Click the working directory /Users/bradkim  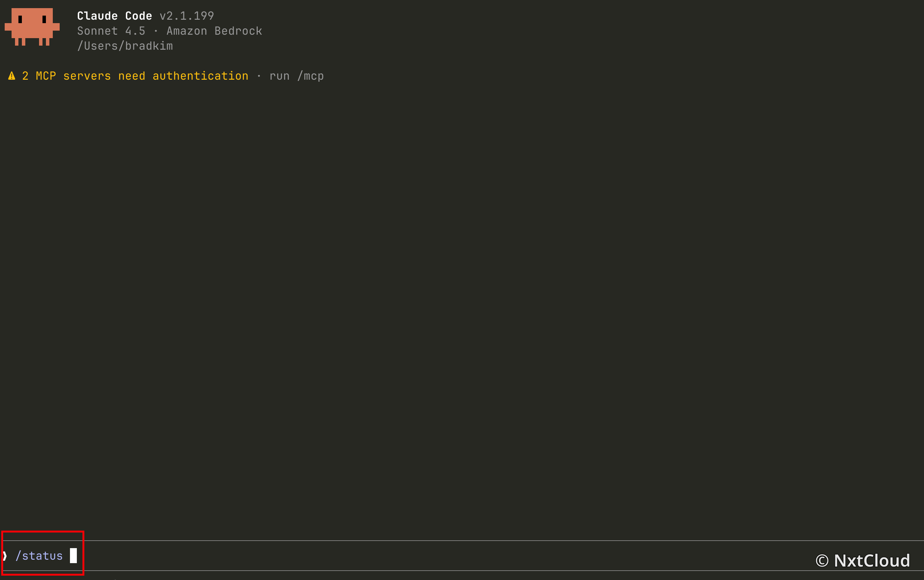pyautogui.click(x=125, y=46)
